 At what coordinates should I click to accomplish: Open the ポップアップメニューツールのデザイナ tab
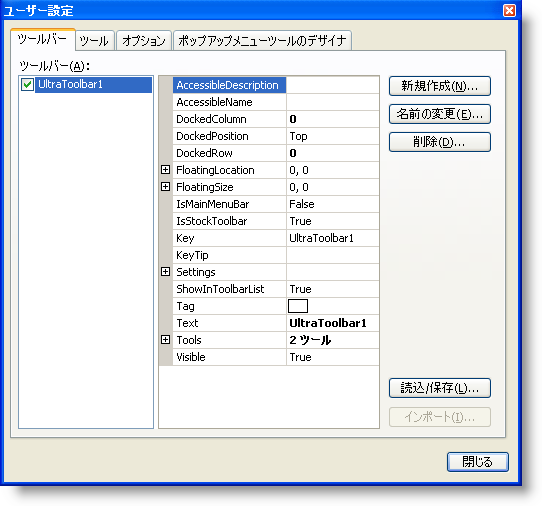point(262,41)
